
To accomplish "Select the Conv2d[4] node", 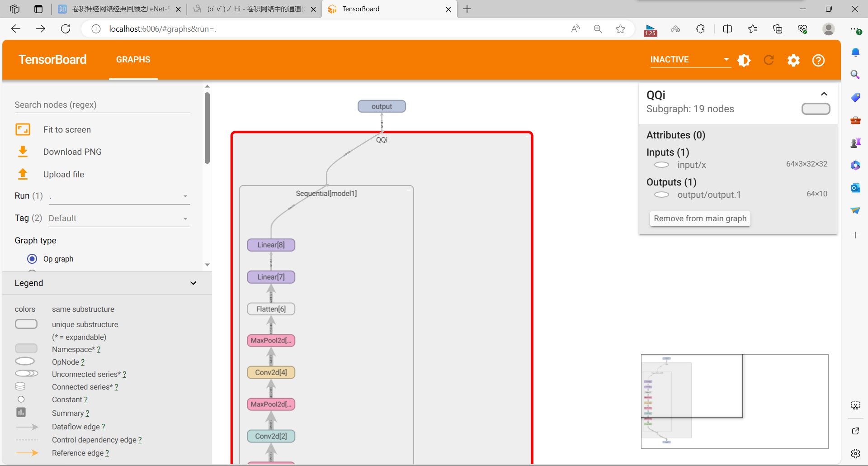I will point(271,372).
